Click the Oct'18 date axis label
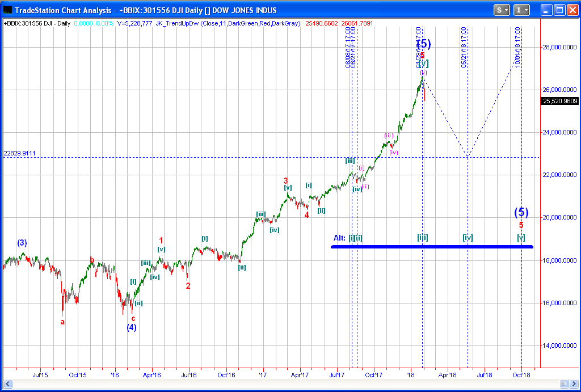This screenshot has width=581, height=392. click(x=522, y=374)
